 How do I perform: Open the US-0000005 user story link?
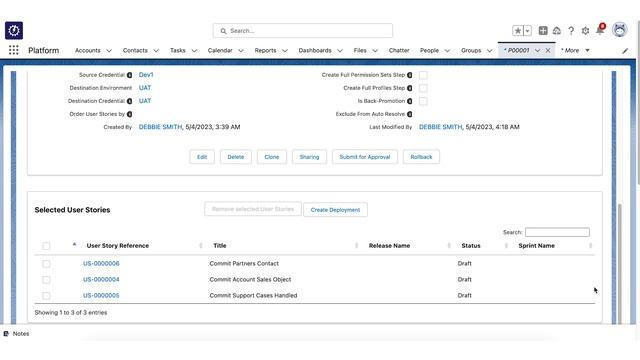[x=101, y=296]
